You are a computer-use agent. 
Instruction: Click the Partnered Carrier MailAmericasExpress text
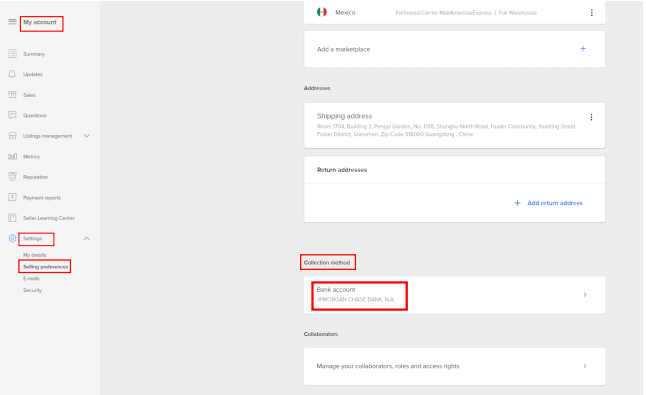tap(444, 13)
